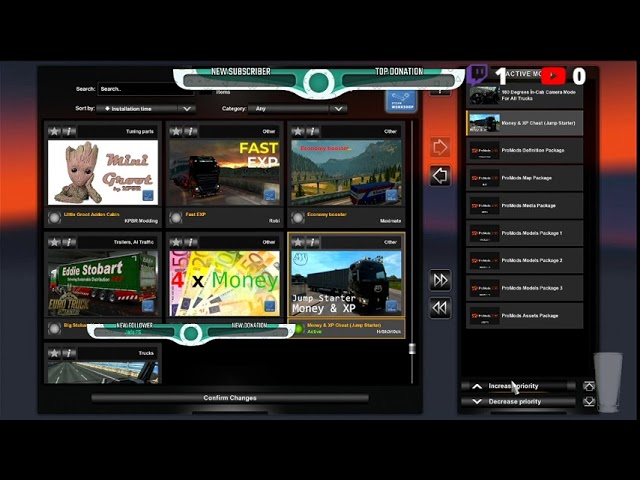Select ProMods Models Package 2
640x480 pixels.
point(524,260)
